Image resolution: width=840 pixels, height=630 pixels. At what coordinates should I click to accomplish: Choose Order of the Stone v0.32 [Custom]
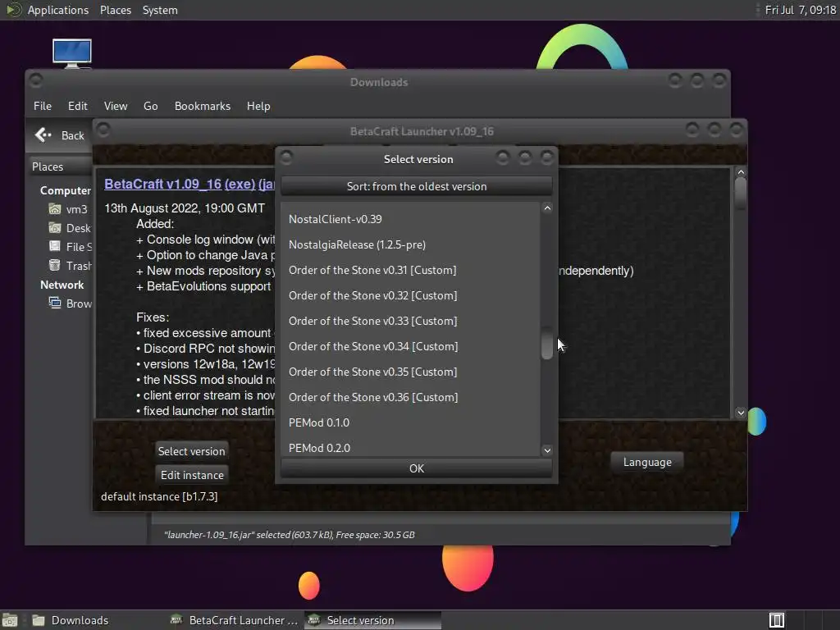pyautogui.click(x=411, y=295)
